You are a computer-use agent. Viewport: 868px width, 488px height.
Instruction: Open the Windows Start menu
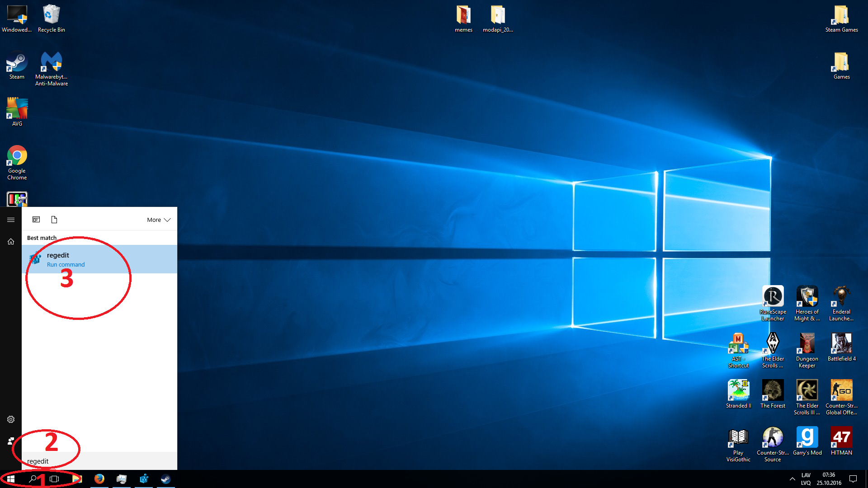coord(11,479)
